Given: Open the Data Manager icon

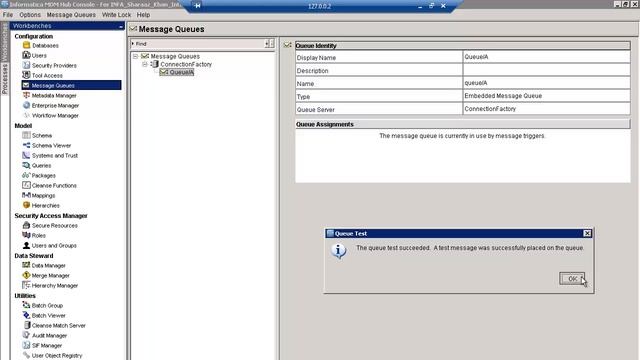Looking at the screenshot, I should [27, 265].
